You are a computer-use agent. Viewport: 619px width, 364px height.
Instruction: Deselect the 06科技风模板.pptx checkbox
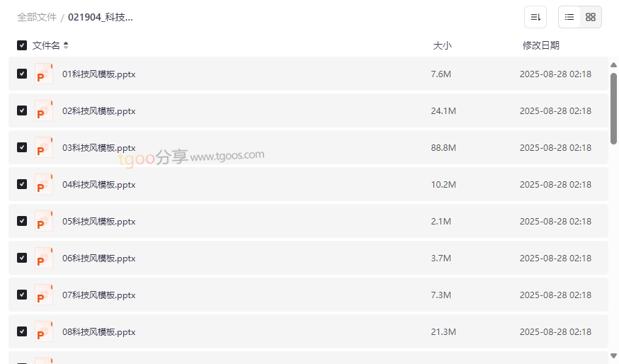22,258
